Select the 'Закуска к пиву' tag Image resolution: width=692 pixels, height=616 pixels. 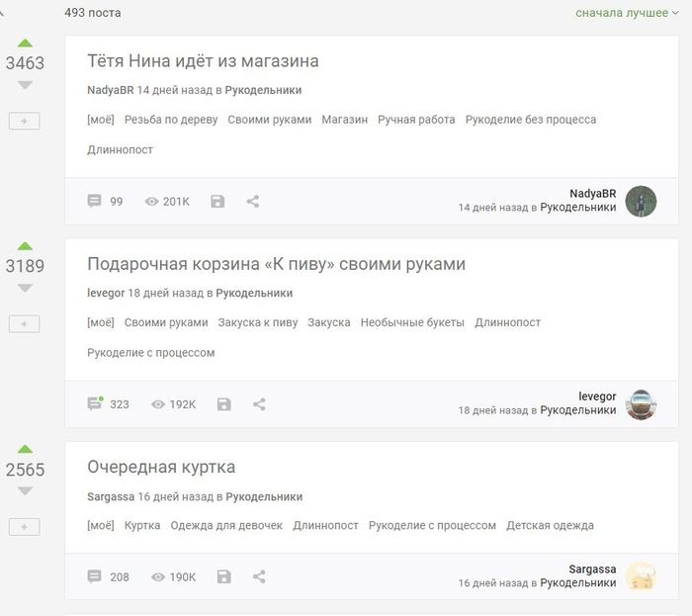(x=257, y=322)
